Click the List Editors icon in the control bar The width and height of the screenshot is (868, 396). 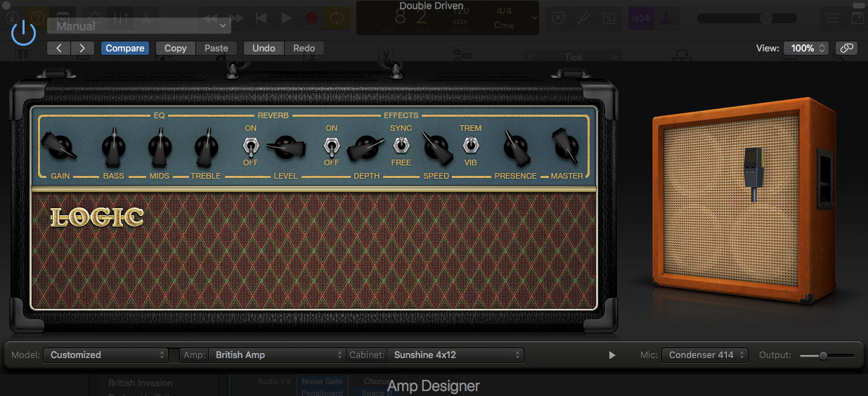point(833,18)
